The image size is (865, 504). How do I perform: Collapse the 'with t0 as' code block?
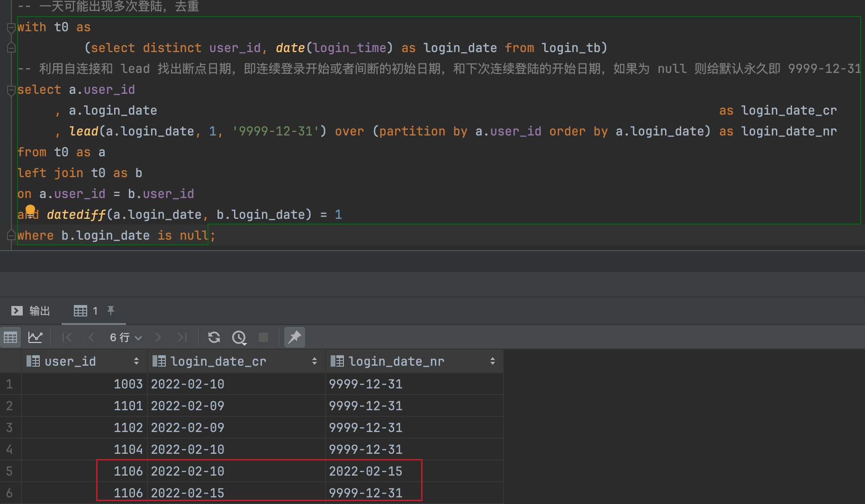click(11, 27)
